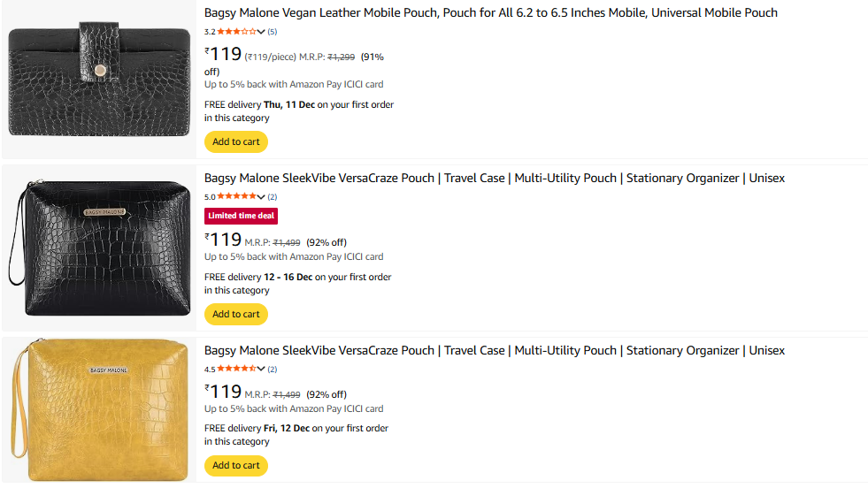This screenshot has height=488, width=868.
Task: Open the 3.2-star rating dropdown arrow
Action: point(261,32)
